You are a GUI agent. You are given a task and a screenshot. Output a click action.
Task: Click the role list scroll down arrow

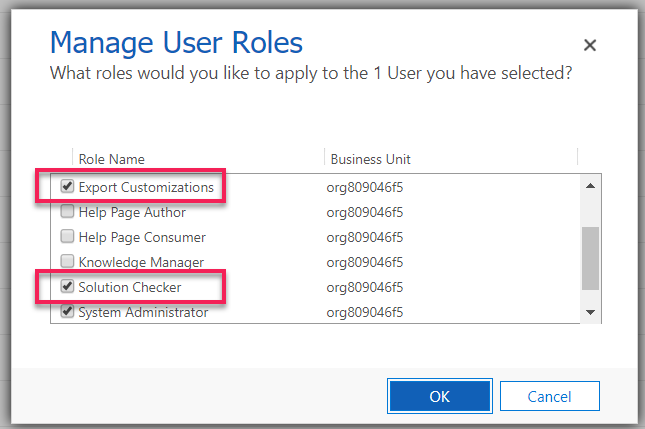(x=591, y=312)
